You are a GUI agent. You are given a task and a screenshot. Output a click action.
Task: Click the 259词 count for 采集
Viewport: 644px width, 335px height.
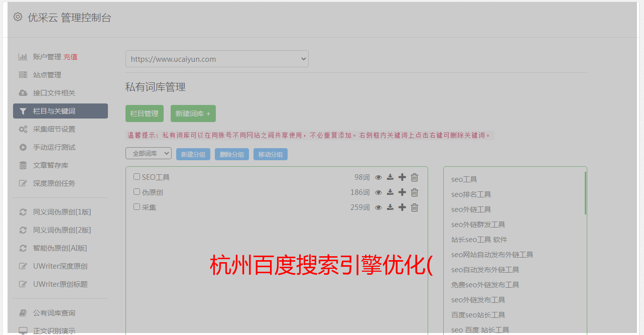[x=360, y=207]
